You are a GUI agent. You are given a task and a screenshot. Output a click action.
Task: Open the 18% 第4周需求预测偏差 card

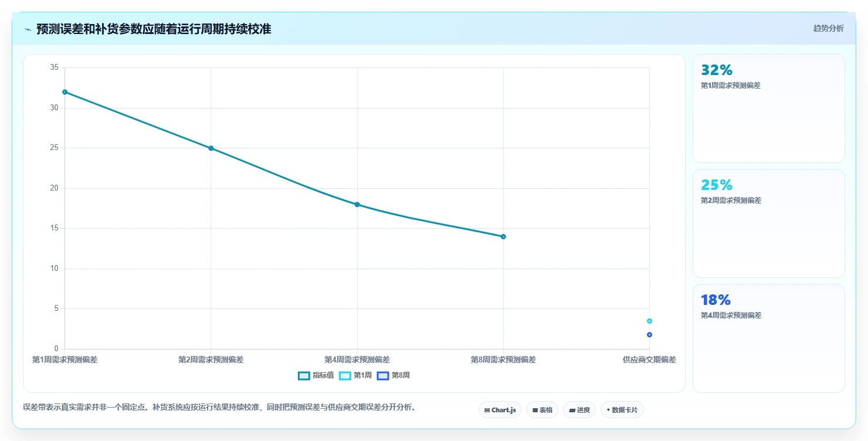(x=768, y=338)
